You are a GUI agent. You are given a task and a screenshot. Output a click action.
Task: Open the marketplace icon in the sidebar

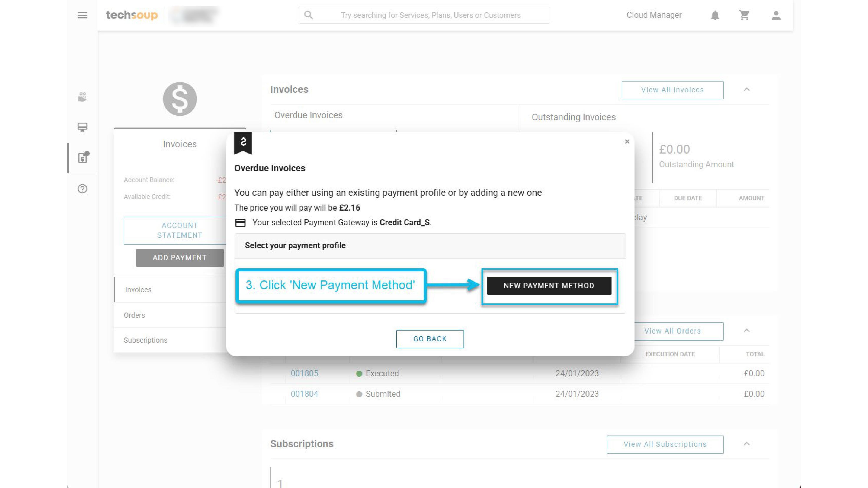[82, 97]
